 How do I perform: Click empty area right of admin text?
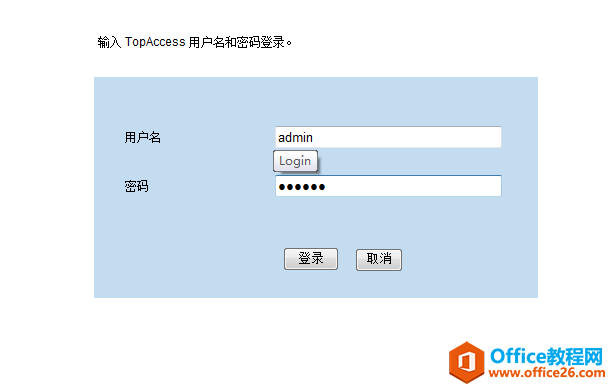pyautogui.click(x=406, y=137)
